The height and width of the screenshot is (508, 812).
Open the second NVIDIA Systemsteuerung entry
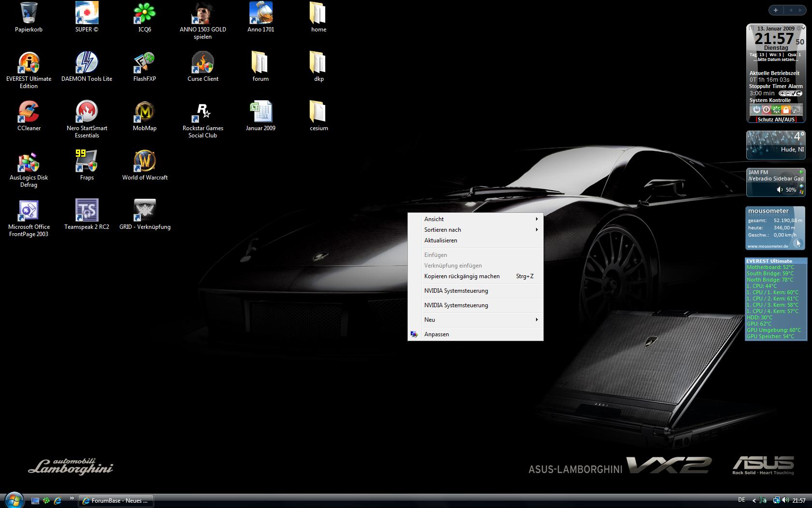tap(476, 305)
